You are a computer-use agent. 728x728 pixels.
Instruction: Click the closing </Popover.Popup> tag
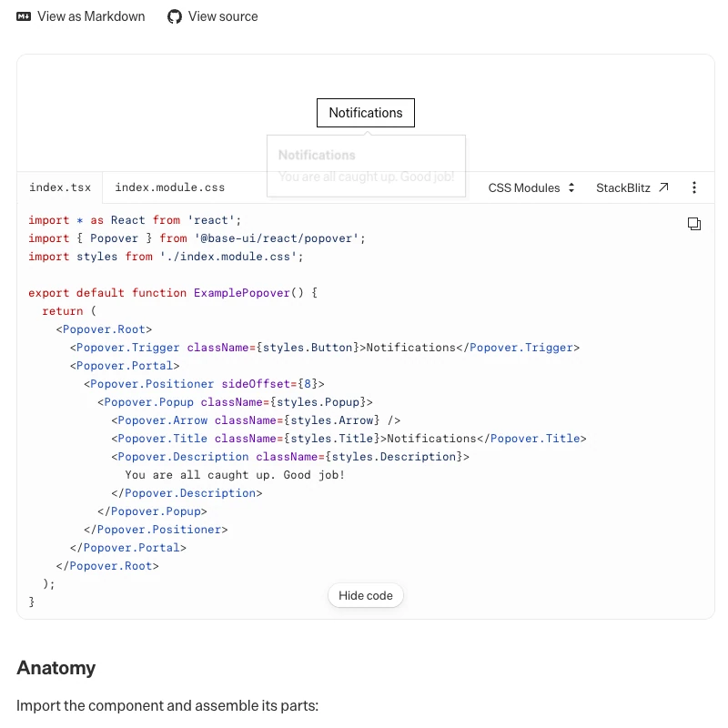click(152, 511)
